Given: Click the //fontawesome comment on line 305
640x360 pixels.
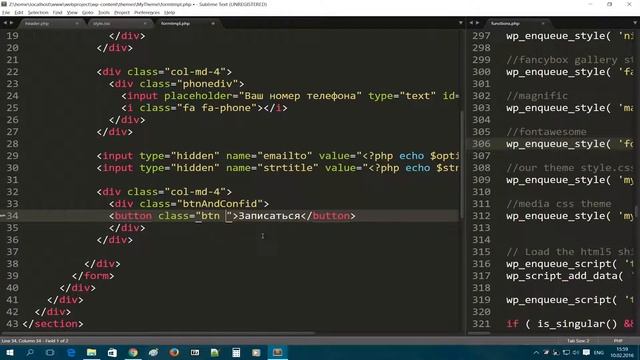Looking at the screenshot, I should [x=547, y=132].
